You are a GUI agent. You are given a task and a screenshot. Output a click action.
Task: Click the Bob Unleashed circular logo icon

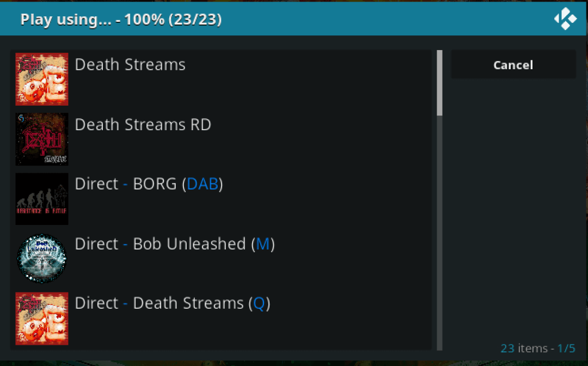pyautogui.click(x=41, y=258)
